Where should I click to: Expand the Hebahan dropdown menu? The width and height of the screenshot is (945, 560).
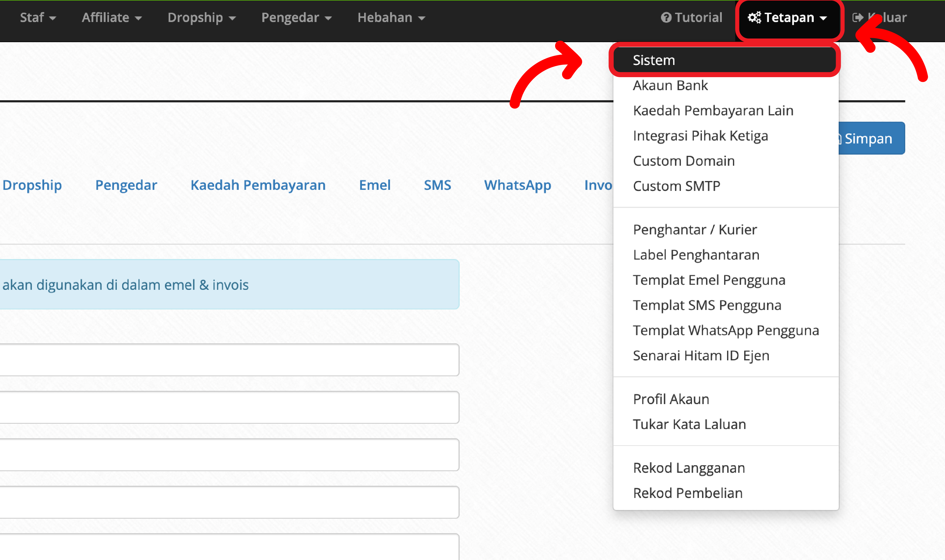click(x=391, y=17)
